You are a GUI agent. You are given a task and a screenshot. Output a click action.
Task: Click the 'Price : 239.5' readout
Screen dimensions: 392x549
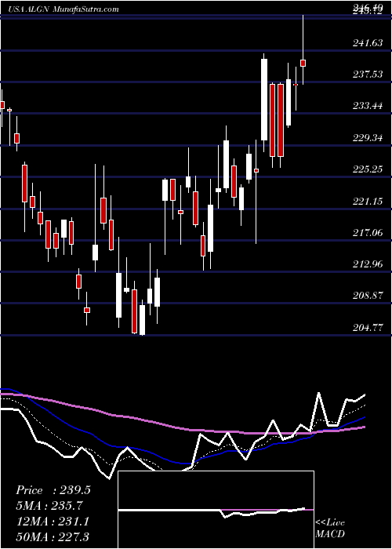[53, 490]
